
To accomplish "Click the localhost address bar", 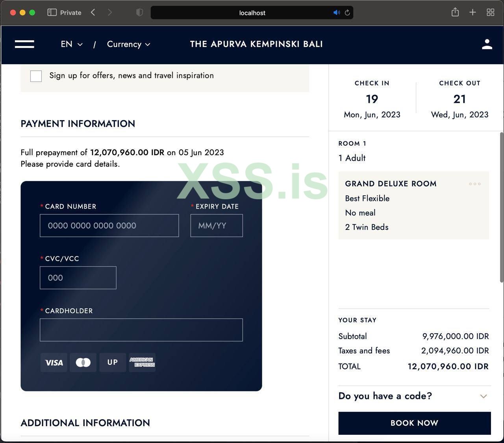I will [252, 13].
